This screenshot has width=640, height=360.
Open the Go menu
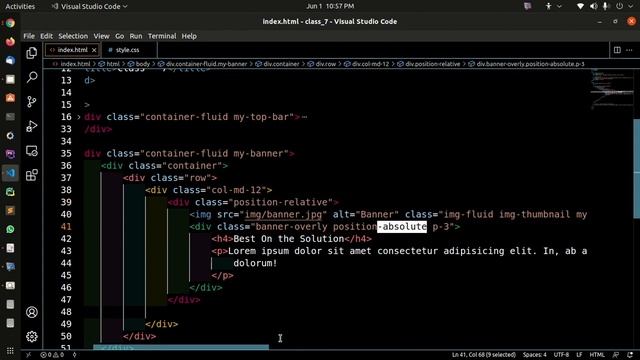coord(119,36)
